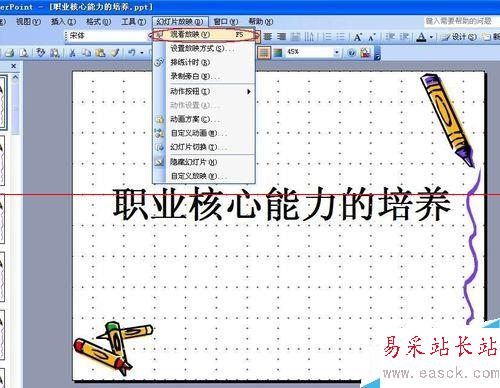Screen dimensions: 500x388
Task: Click the thumbnail pane scroll up arrow
Action: coord(15,77)
